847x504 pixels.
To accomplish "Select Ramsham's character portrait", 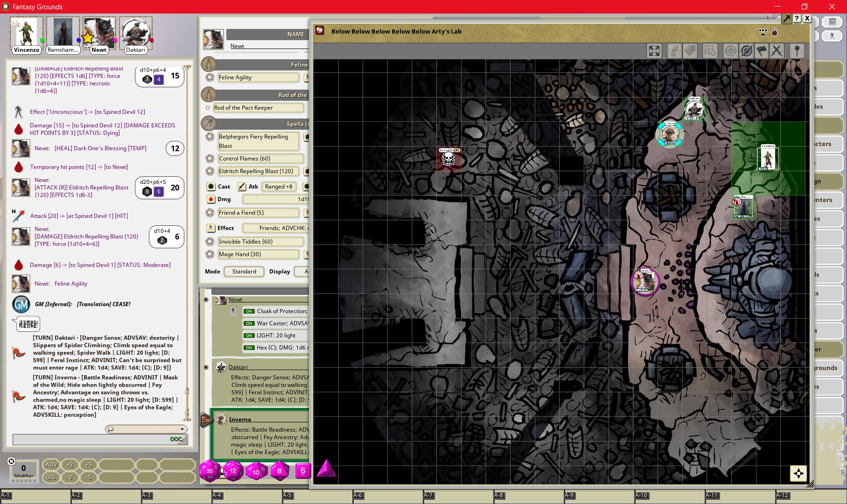I will coord(63,32).
